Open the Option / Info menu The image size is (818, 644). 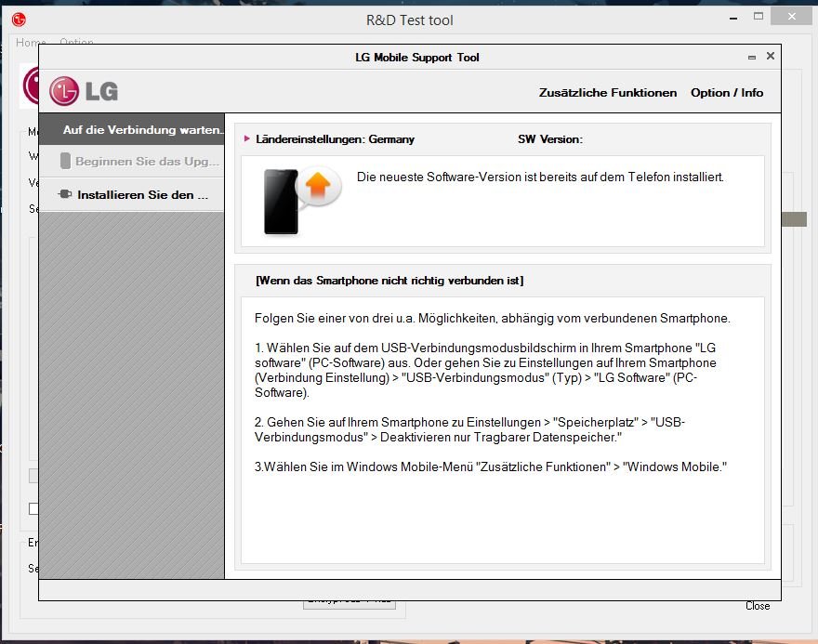click(727, 93)
